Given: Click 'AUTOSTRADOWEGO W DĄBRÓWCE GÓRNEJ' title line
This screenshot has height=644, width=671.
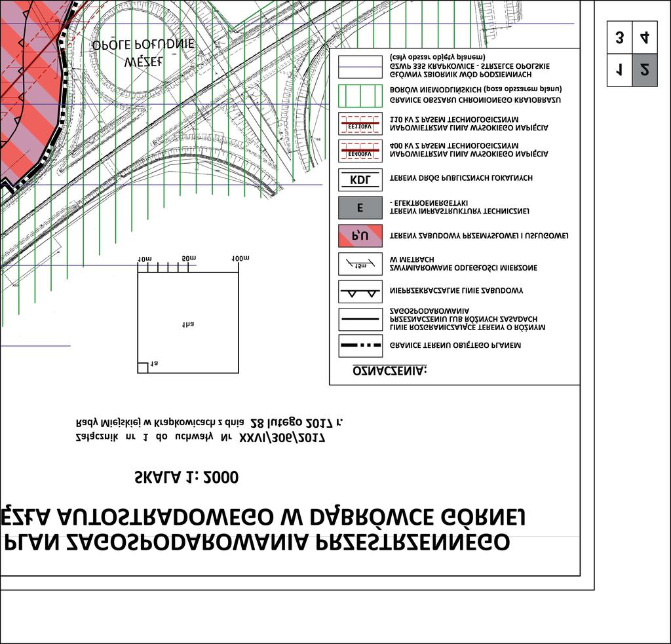Looking at the screenshot, I should (292, 516).
